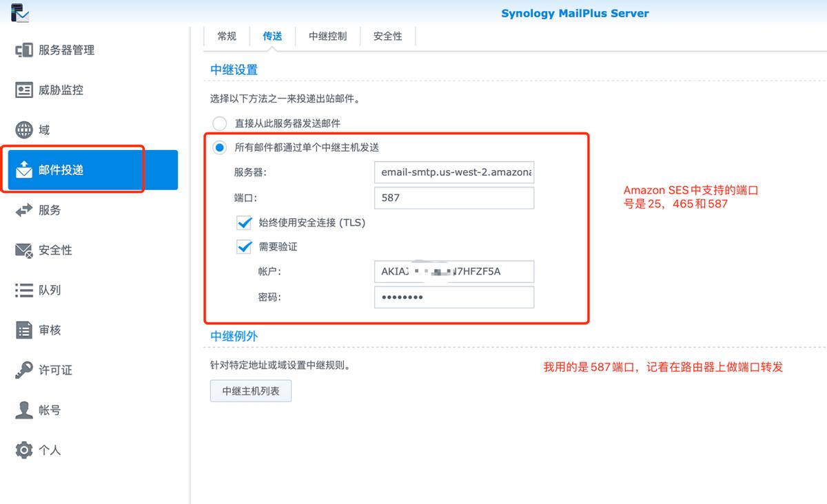Click the 队列 list icon
Screen dimensions: 827x504
(24, 290)
